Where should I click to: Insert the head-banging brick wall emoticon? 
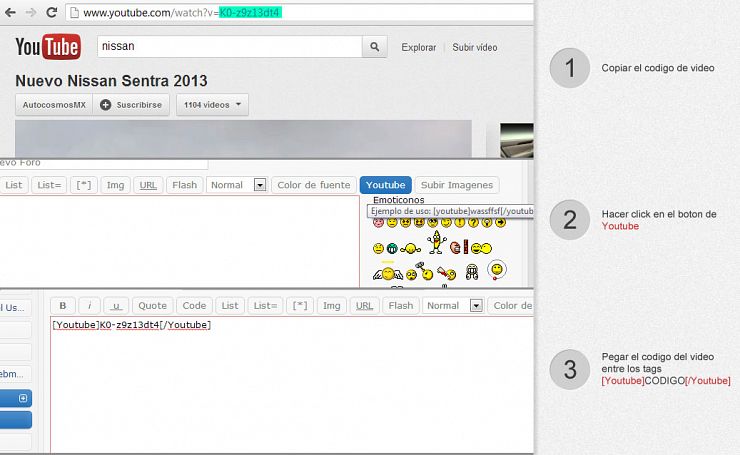click(x=459, y=247)
